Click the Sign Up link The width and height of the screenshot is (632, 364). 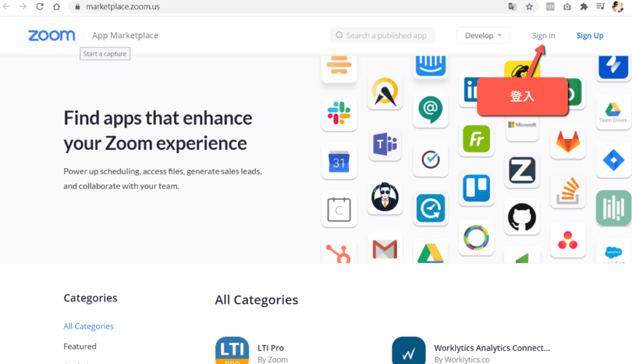click(x=589, y=35)
